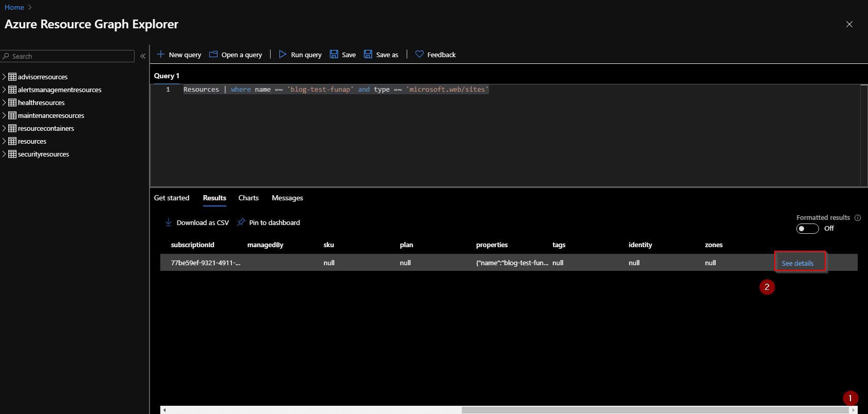Viewport: 868px width, 414px height.
Task: Switch to the Charts tab
Action: coord(248,198)
